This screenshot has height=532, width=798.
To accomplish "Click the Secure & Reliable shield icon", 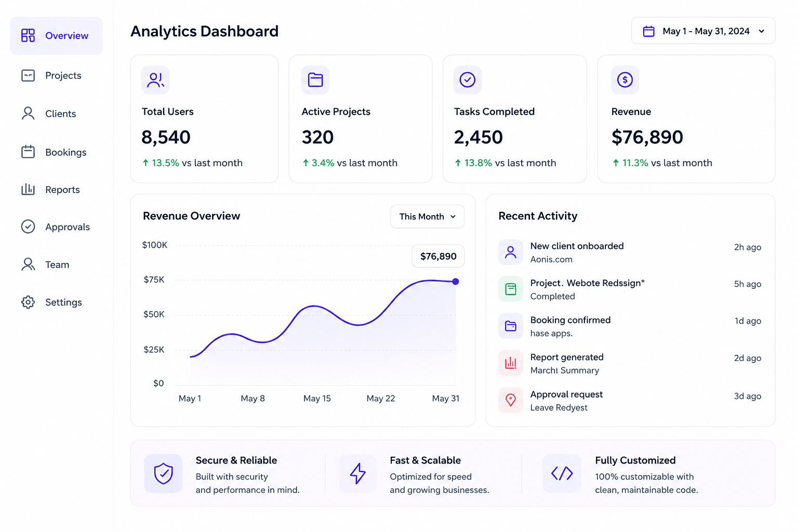I will coord(163,473).
